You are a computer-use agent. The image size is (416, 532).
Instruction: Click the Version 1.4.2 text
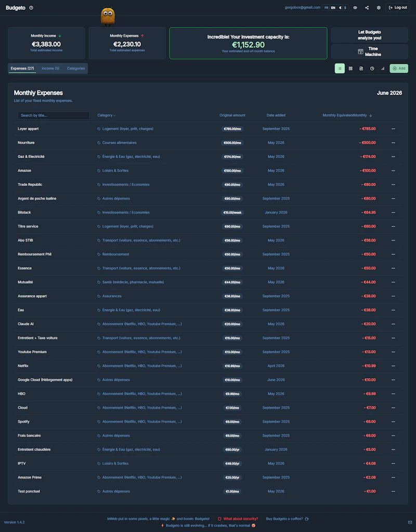14,522
